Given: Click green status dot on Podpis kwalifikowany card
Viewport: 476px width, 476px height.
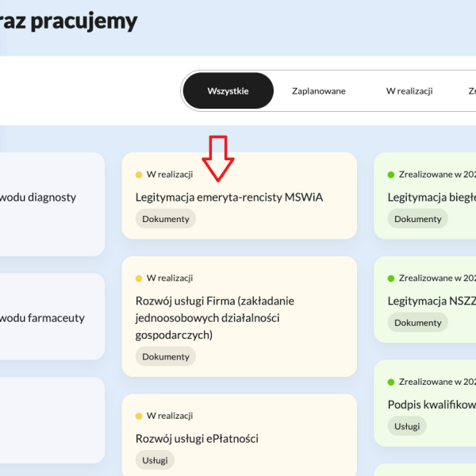Looking at the screenshot, I should pyautogui.click(x=391, y=382).
